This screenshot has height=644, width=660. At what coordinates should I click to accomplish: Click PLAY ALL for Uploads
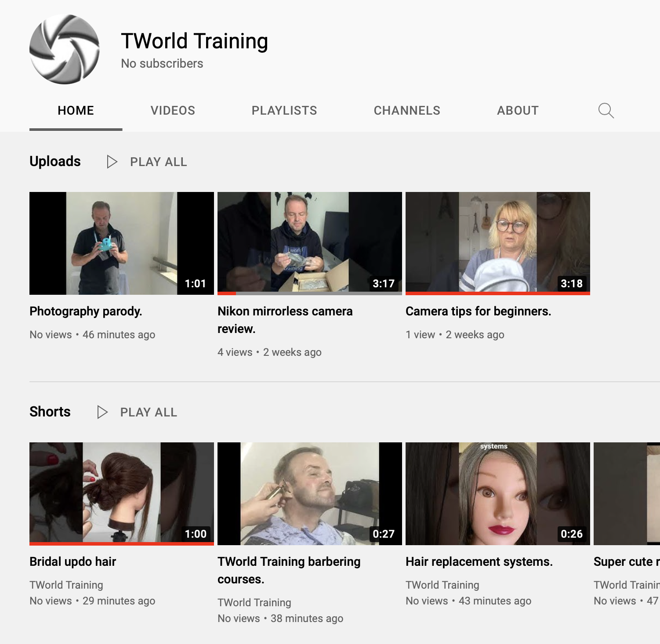click(x=159, y=162)
